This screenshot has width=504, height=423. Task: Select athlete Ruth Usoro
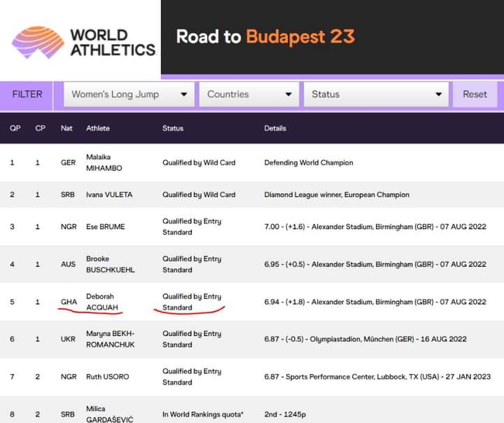[109, 377]
